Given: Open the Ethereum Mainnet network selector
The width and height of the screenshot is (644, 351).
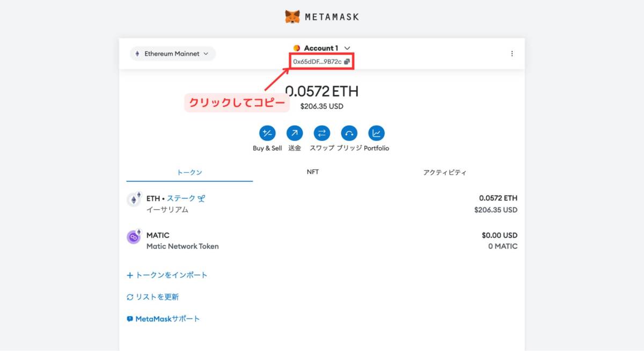Looking at the screenshot, I should pyautogui.click(x=172, y=53).
